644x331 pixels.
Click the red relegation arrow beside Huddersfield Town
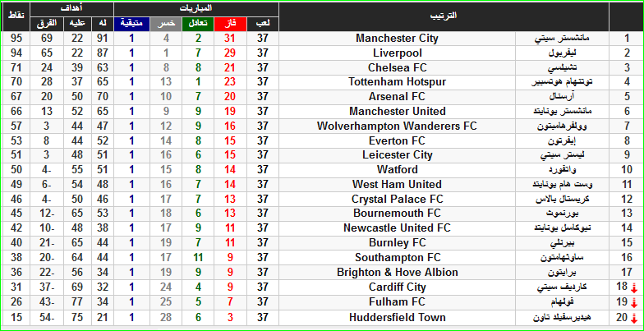[634, 318]
